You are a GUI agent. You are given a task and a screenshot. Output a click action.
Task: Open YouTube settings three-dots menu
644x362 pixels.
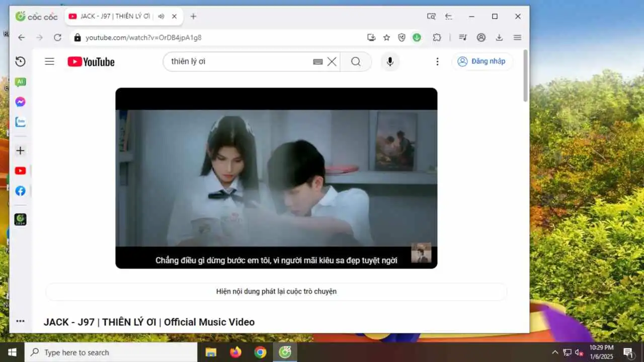[x=437, y=61]
